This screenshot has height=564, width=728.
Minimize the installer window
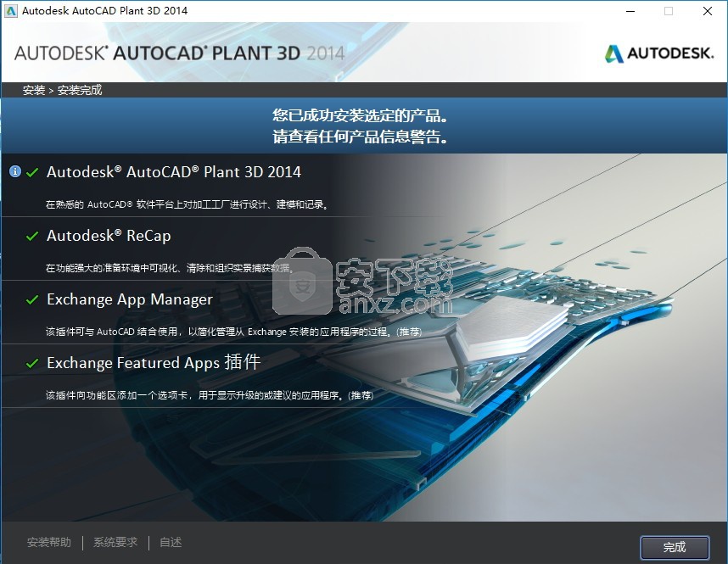click(x=630, y=11)
